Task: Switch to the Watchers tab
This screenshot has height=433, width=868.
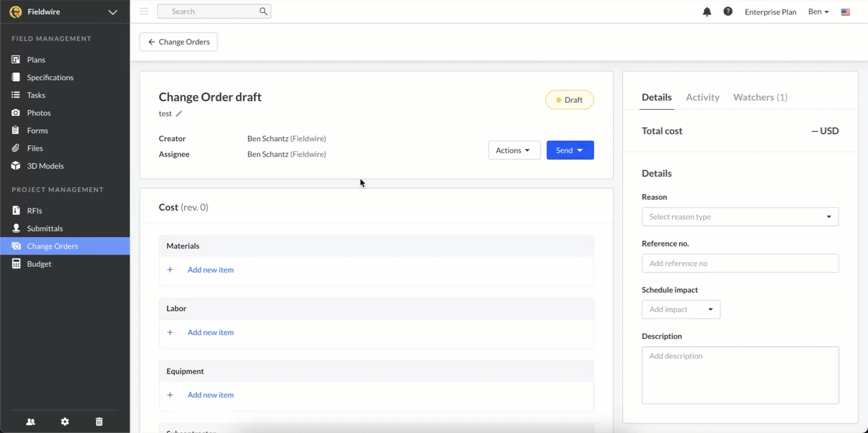Action: (760, 97)
